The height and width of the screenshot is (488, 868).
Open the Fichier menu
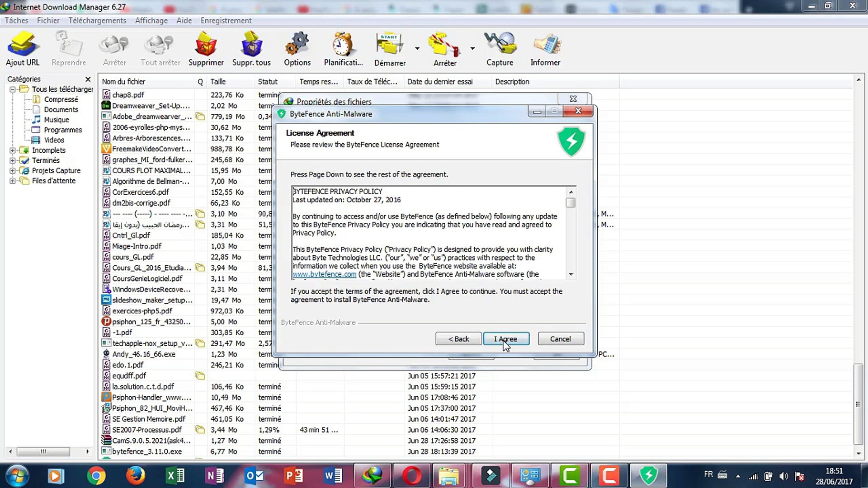pyautogui.click(x=48, y=20)
